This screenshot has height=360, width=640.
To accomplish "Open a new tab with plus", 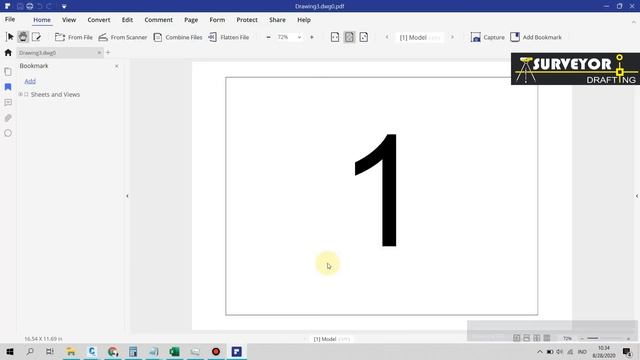I will [108, 52].
